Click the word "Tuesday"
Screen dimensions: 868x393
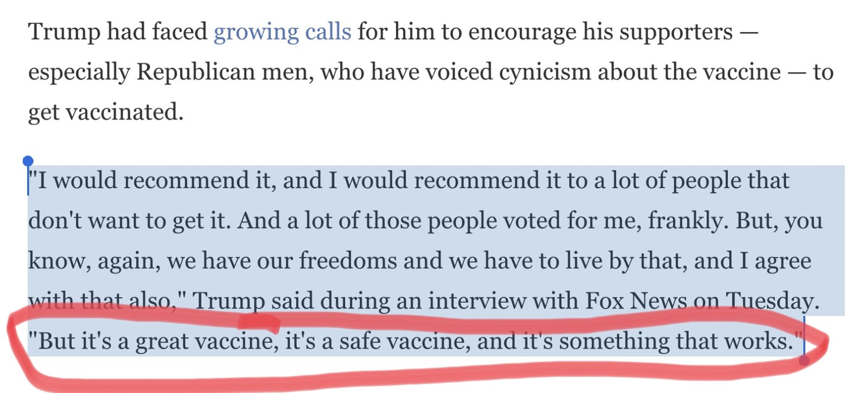[x=769, y=301]
